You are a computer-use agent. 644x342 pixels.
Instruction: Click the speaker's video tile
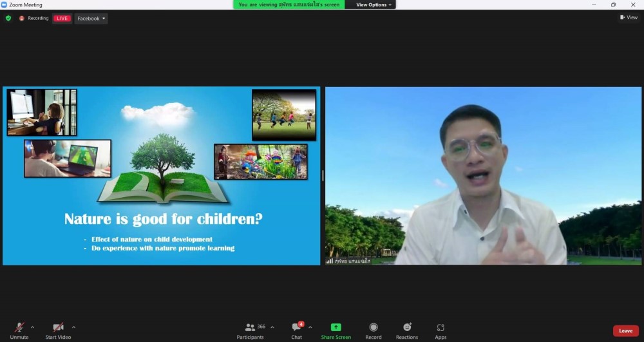tap(483, 175)
